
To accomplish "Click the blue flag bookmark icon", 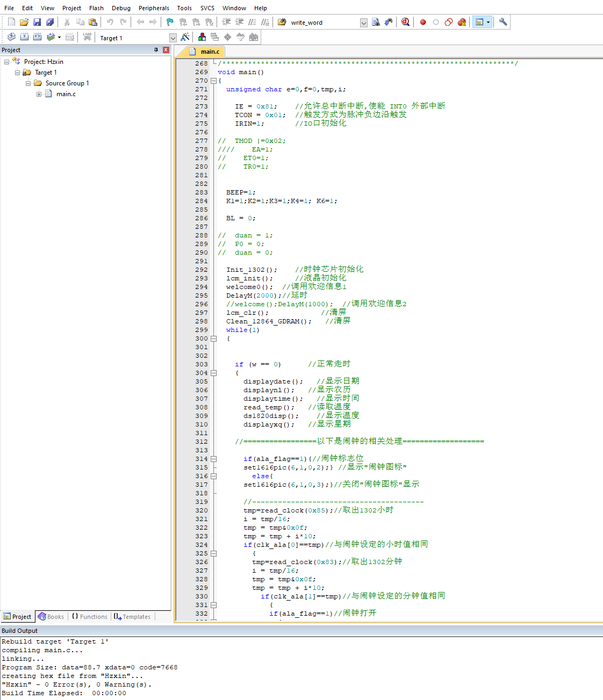I will click(x=170, y=22).
